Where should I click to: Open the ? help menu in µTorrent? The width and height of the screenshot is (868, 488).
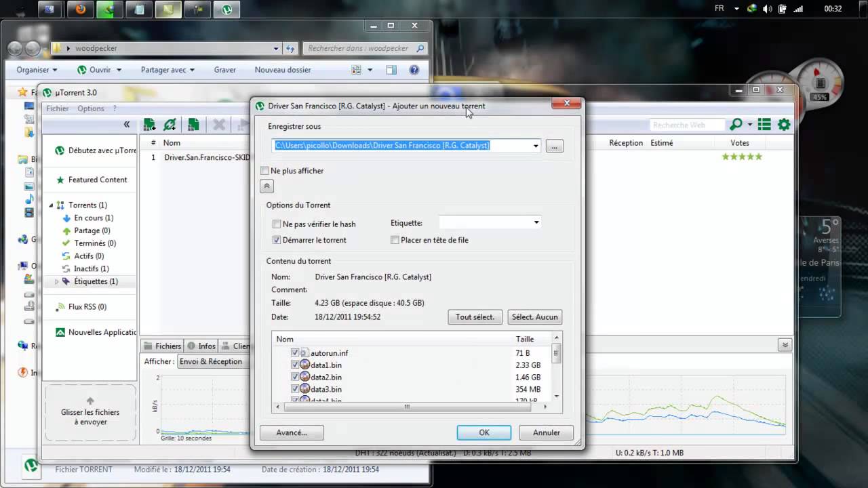click(115, 108)
